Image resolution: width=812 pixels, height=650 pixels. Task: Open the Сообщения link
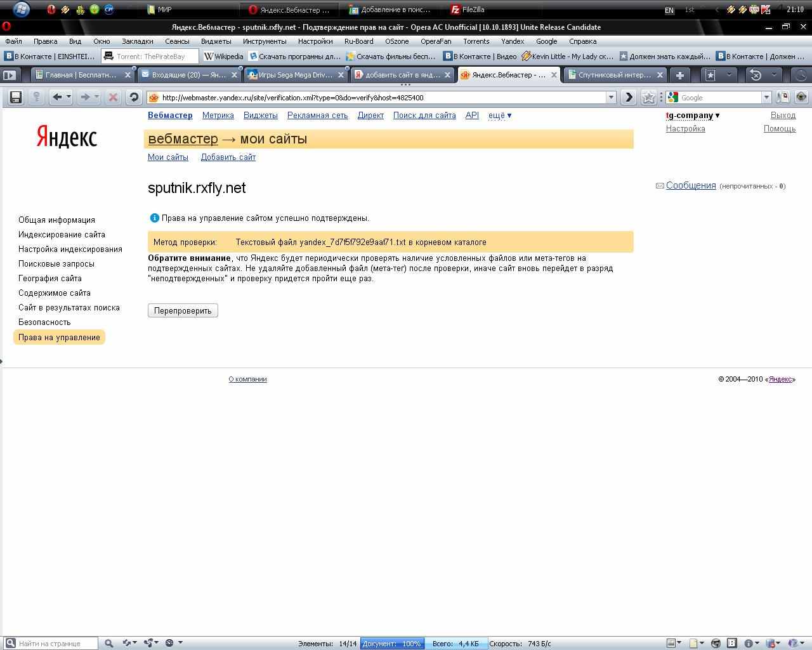coord(691,185)
